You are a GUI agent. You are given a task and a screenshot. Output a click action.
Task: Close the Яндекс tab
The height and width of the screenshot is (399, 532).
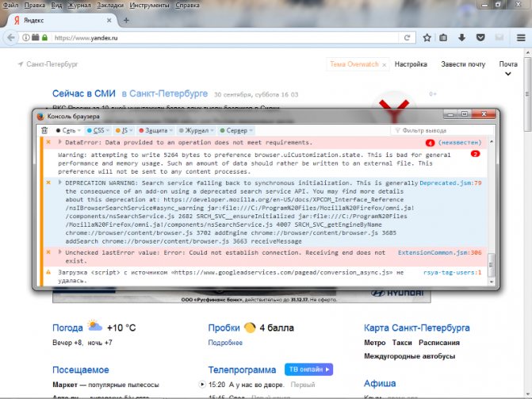click(x=109, y=21)
